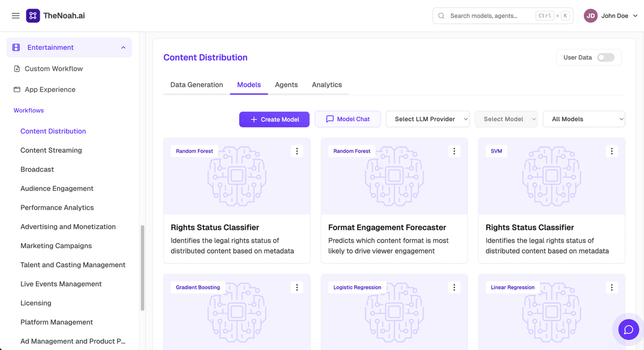Click the search magnifier icon
Viewport: 644px width, 350px height.
pos(441,16)
